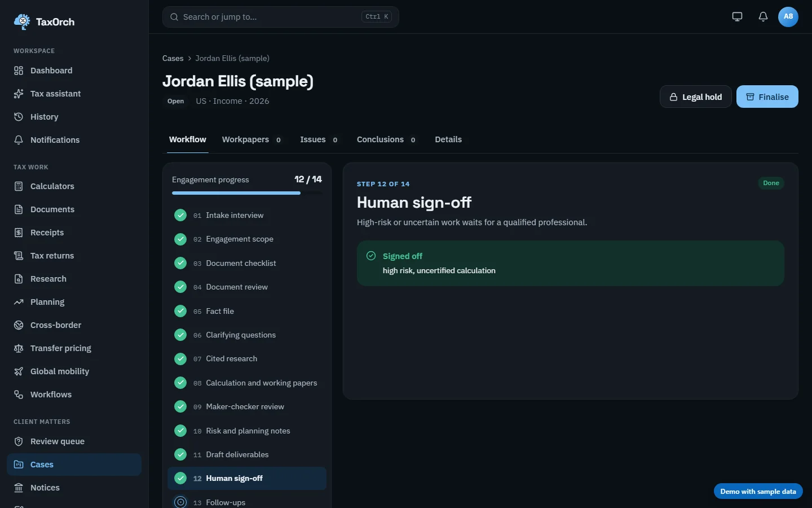Open Cases in the sidebar

[74, 465]
